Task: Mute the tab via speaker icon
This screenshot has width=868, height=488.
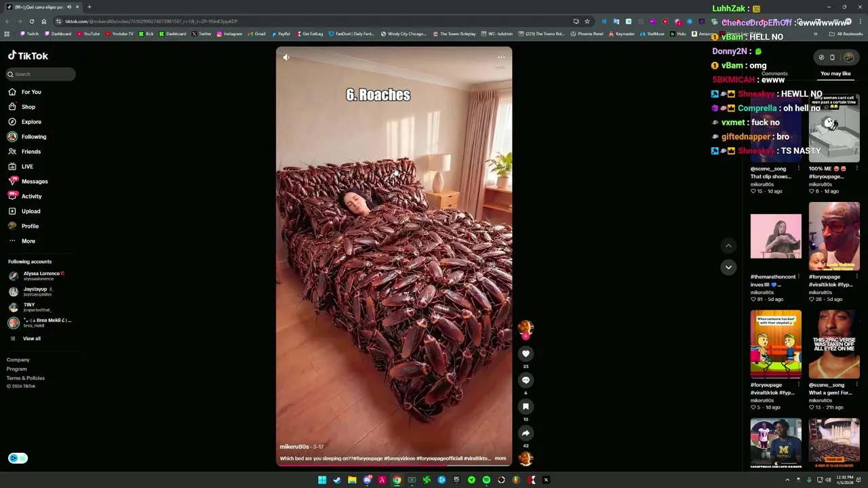Action: tap(68, 7)
